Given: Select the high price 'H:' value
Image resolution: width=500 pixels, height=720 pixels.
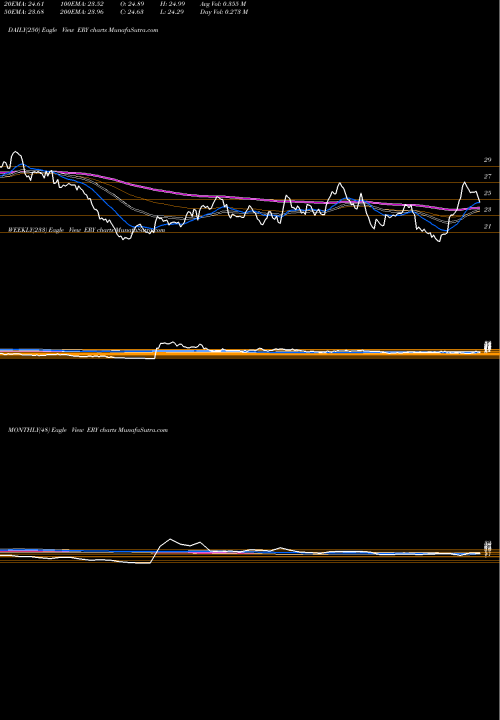Looking at the screenshot, I should (x=173, y=4).
